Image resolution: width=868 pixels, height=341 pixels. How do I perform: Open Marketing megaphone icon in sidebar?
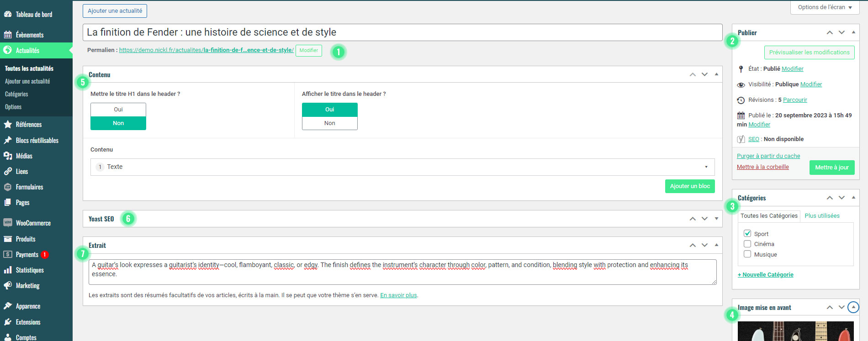(x=8, y=286)
